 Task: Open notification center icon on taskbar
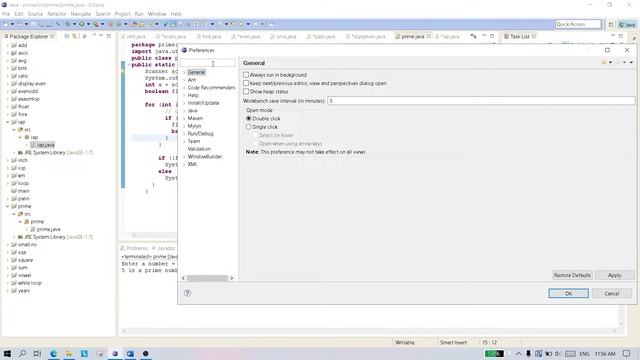(x=627, y=353)
